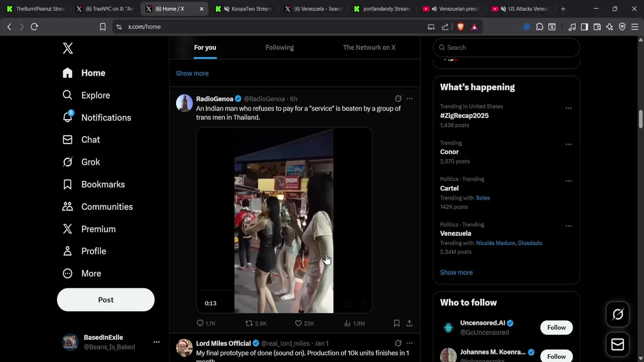
Task: Bookmark this page in the address bar
Action: (x=103, y=27)
